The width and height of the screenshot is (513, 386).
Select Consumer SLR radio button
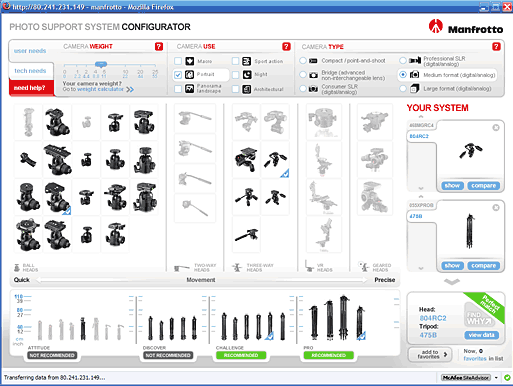[302, 89]
